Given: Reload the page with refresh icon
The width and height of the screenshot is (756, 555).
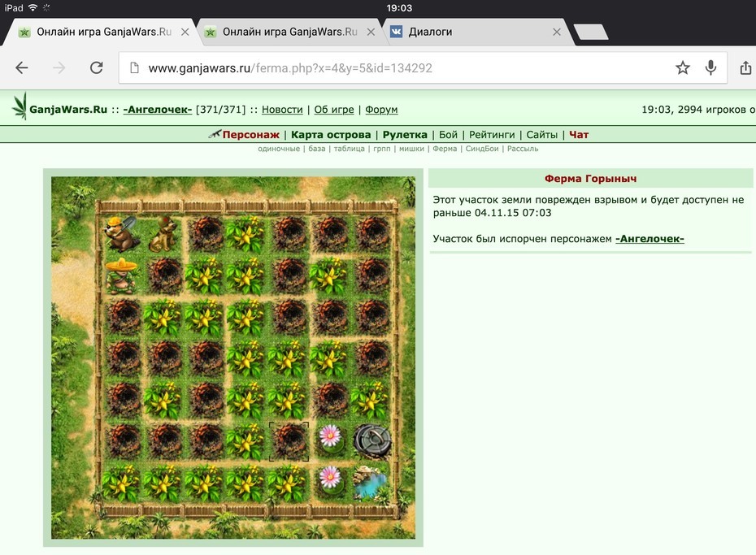Looking at the screenshot, I should tap(97, 67).
